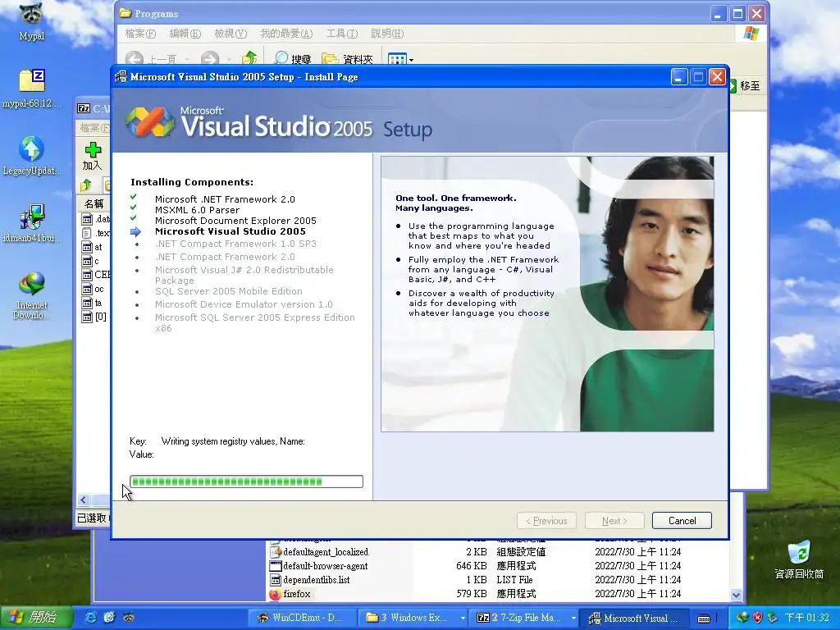Click the Go (移至) button in Explorer
Screen dimensions: 840x630
pyautogui.click(x=745, y=85)
